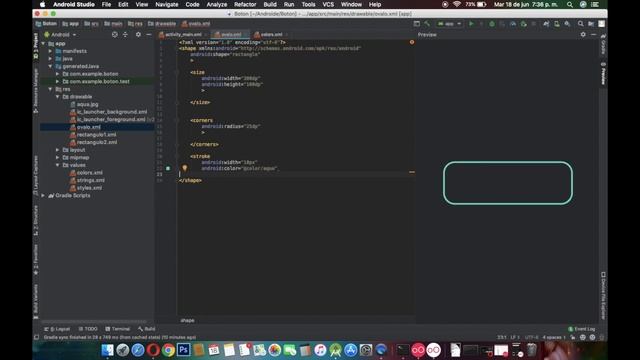Click the res breadcrumb in navigation bar
Screen dimensions: 640x360
(135, 24)
